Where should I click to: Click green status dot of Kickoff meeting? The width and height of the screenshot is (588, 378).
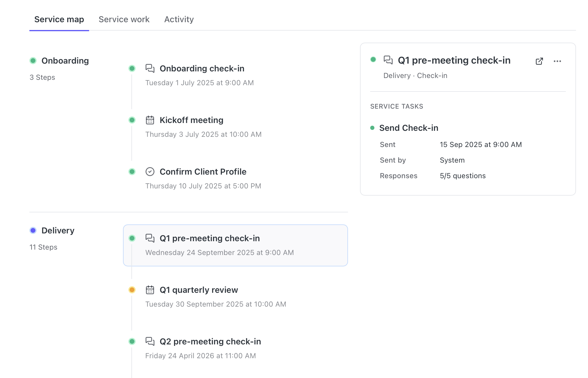point(132,120)
